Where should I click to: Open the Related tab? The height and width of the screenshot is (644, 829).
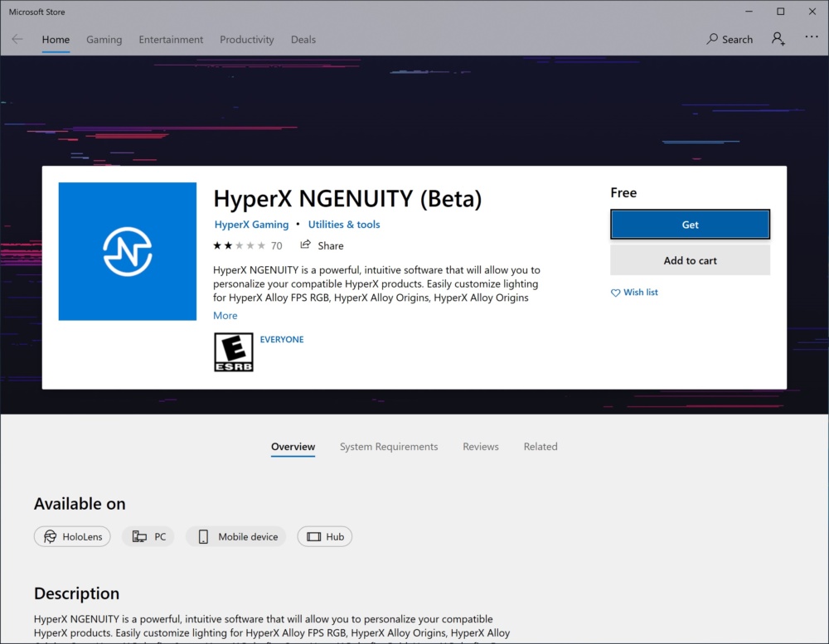point(541,447)
